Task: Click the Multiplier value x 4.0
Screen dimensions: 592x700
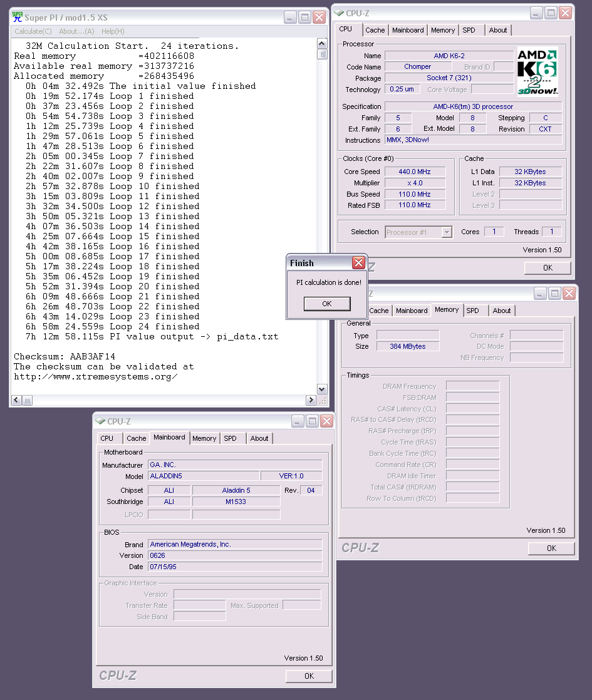Action: point(415,183)
